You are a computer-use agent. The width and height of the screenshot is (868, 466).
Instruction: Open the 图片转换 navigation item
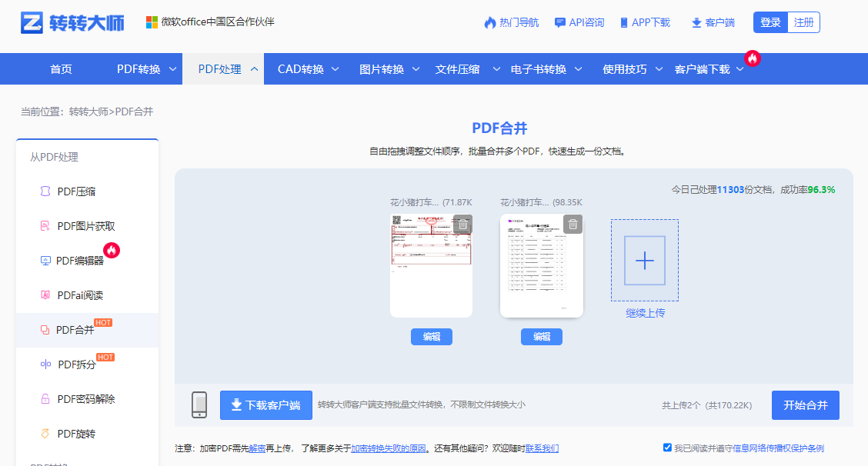[382, 69]
